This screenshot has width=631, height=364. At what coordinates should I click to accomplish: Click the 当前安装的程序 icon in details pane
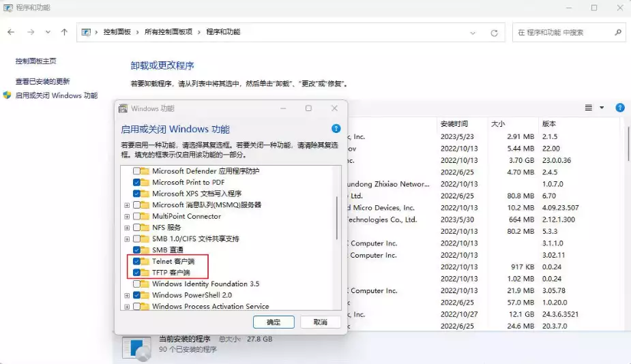pyautogui.click(x=136, y=348)
